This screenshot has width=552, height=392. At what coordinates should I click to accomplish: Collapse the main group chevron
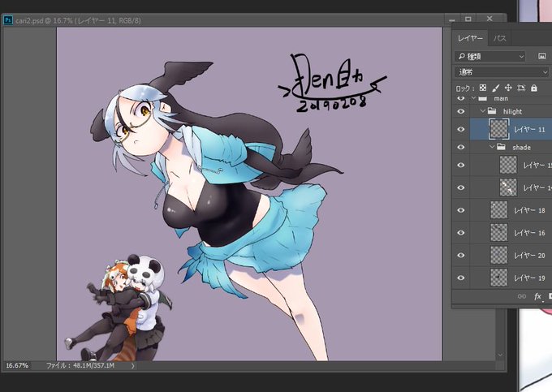tap(473, 98)
